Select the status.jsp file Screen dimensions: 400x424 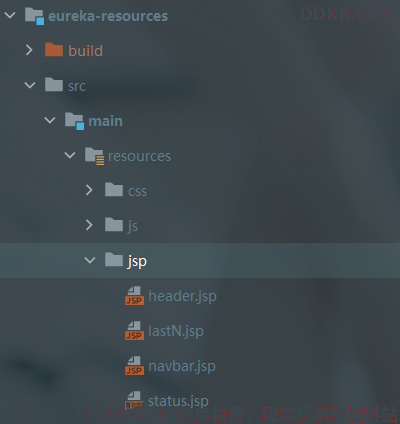178,401
